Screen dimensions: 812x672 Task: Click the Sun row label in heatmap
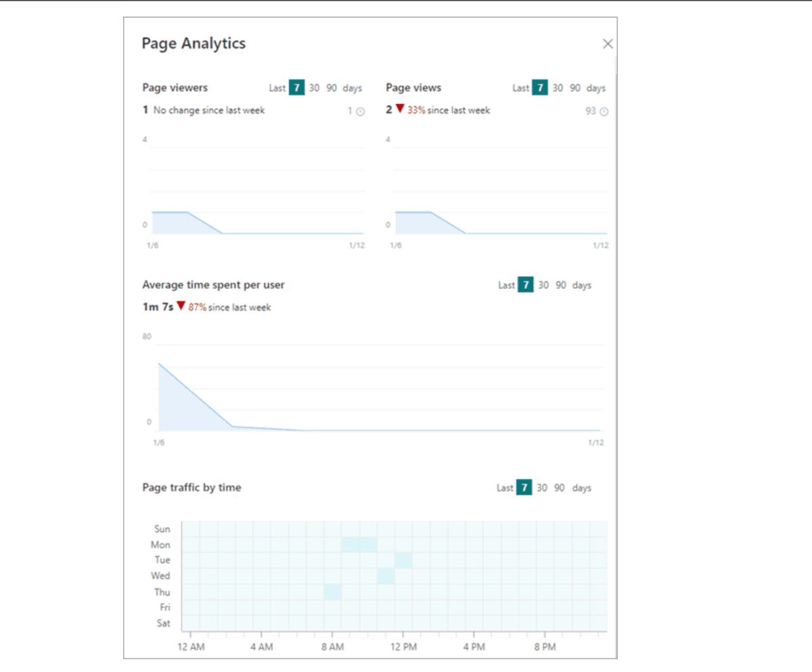click(163, 529)
